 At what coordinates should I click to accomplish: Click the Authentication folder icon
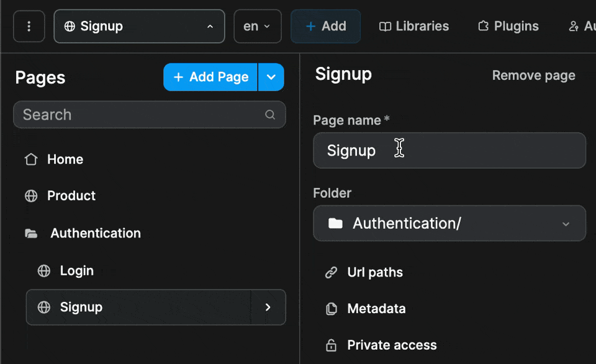click(x=32, y=233)
